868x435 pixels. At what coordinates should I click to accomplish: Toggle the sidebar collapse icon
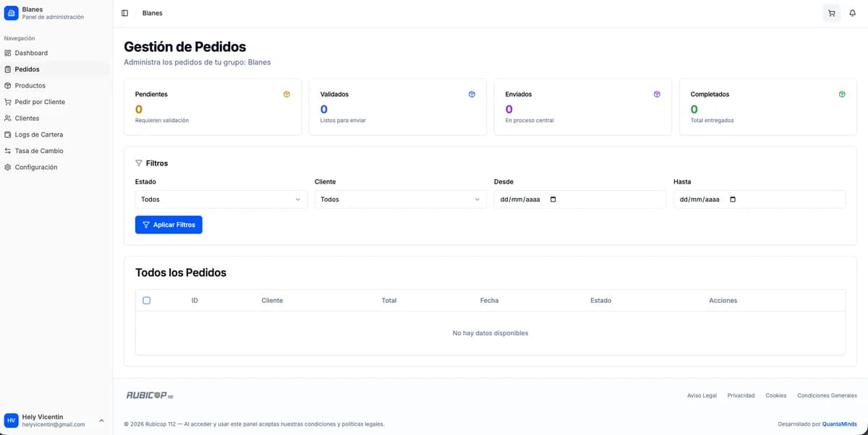(124, 13)
